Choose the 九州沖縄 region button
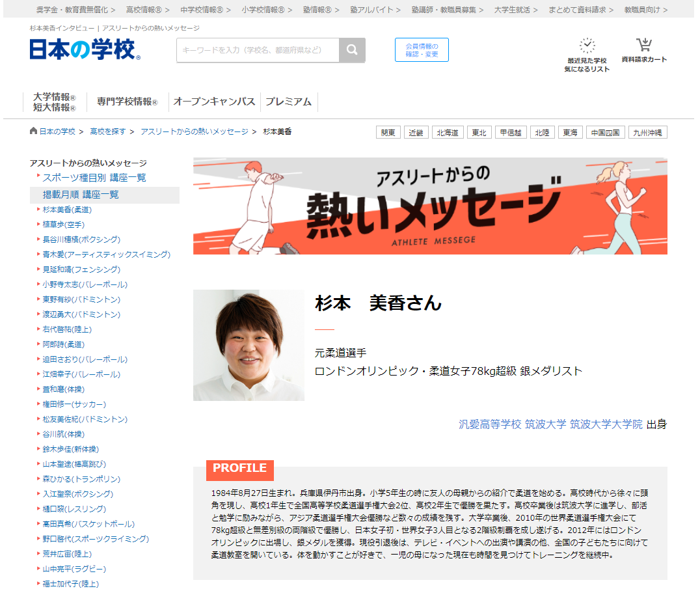 point(647,132)
